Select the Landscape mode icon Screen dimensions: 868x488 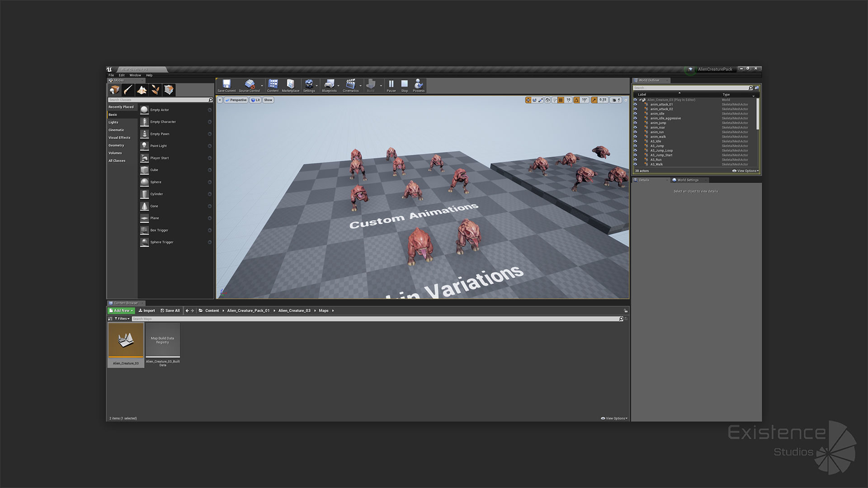[142, 90]
